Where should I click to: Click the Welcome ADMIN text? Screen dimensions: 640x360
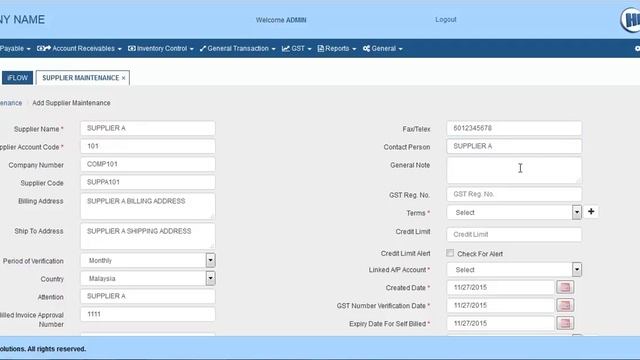pos(281,20)
